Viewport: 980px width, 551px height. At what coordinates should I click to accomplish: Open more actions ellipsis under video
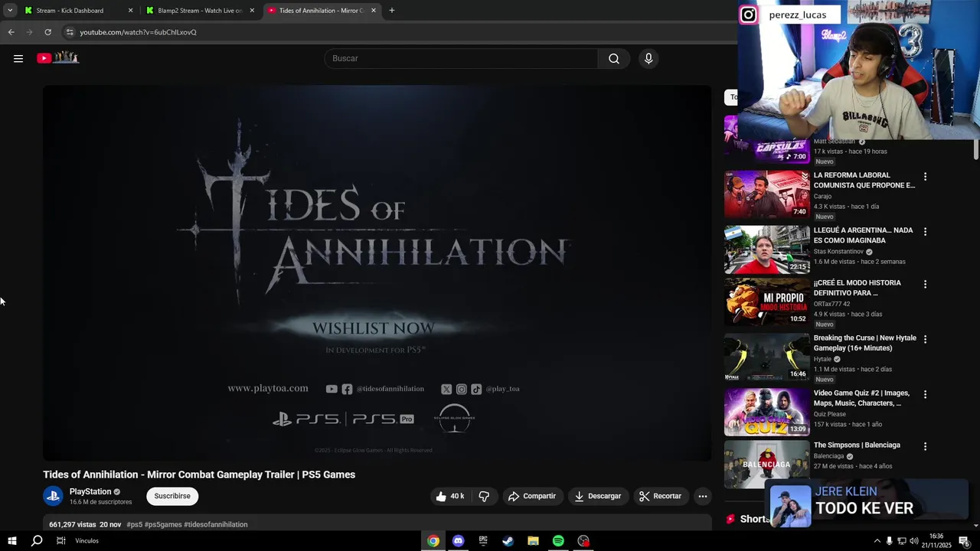(x=702, y=496)
